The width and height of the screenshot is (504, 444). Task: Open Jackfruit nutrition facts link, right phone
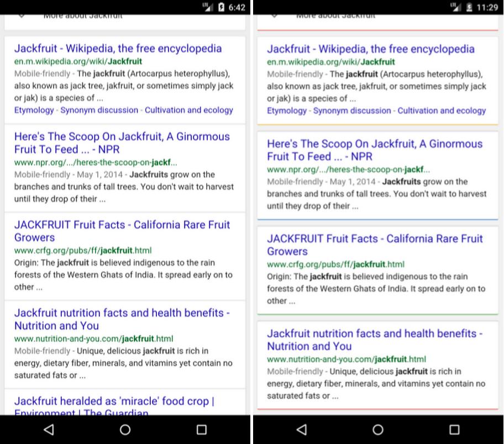tap(375, 340)
